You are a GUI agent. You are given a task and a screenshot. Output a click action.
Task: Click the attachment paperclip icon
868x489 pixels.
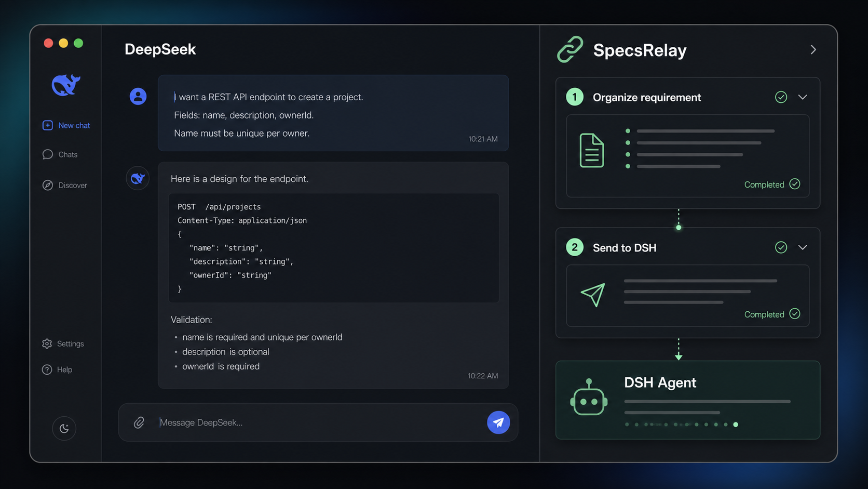click(x=139, y=422)
